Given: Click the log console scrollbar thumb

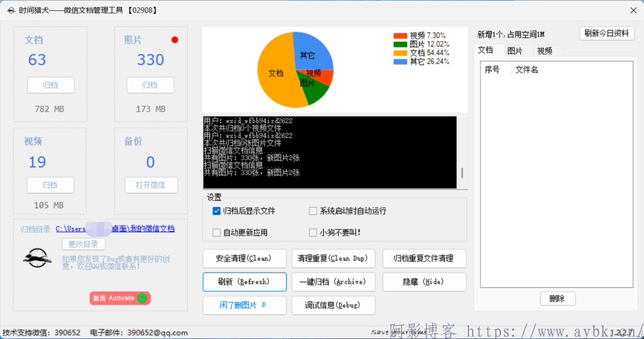Looking at the screenshot, I should 462,173.
